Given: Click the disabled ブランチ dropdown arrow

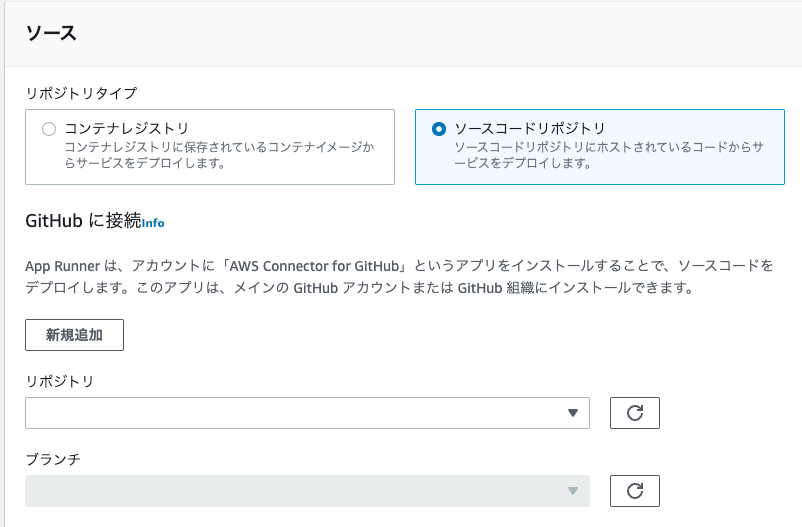Looking at the screenshot, I should (x=573, y=491).
